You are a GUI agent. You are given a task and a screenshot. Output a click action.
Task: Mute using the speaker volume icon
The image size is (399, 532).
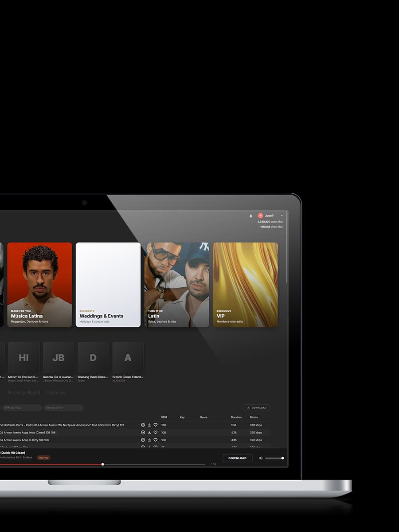pyautogui.click(x=261, y=458)
